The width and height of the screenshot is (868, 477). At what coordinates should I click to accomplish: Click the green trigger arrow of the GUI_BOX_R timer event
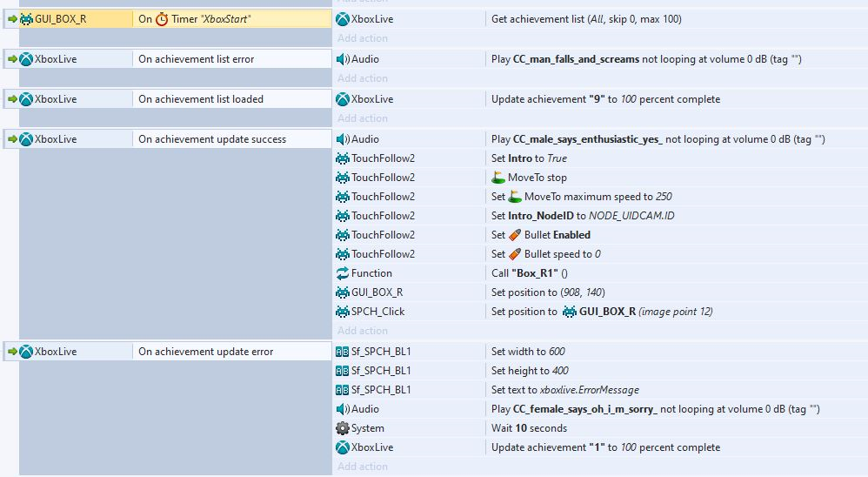tap(12, 19)
